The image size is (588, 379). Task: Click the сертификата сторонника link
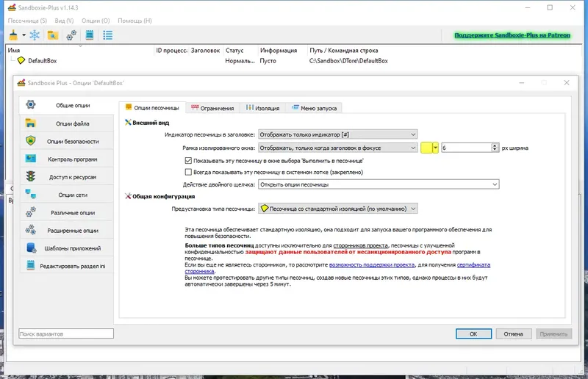point(473,264)
